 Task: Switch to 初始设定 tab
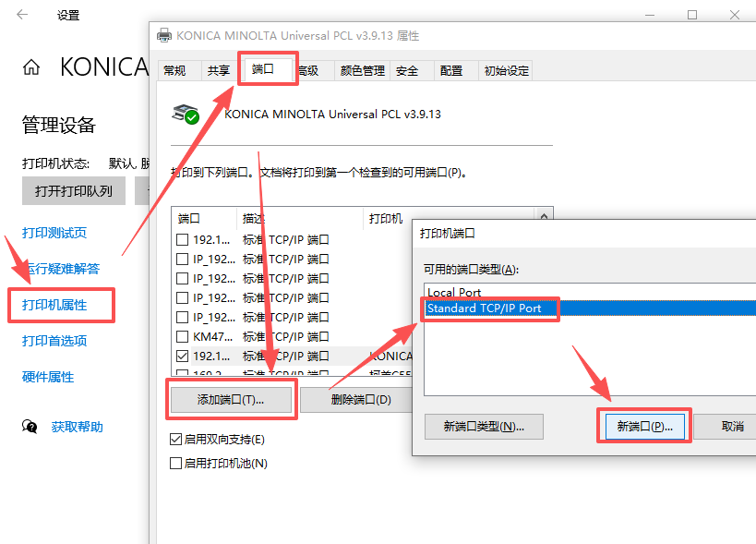(x=506, y=70)
